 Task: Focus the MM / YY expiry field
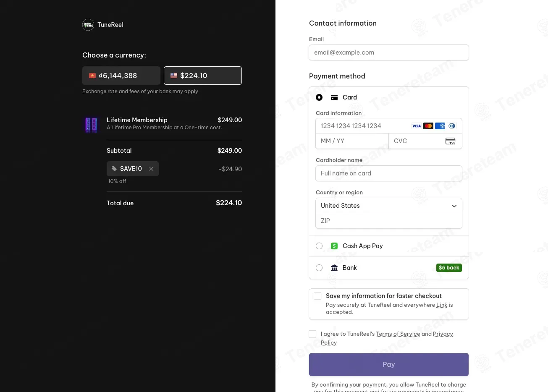click(x=352, y=141)
